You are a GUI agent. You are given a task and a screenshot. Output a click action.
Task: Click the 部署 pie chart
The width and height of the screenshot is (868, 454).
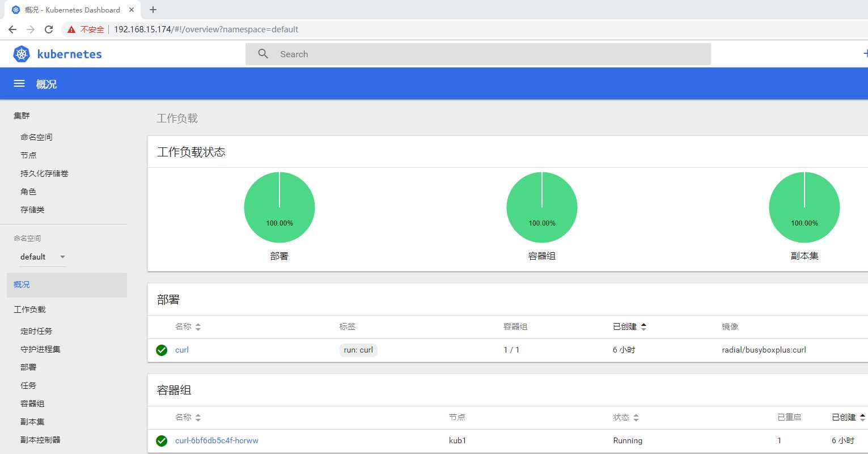point(280,207)
